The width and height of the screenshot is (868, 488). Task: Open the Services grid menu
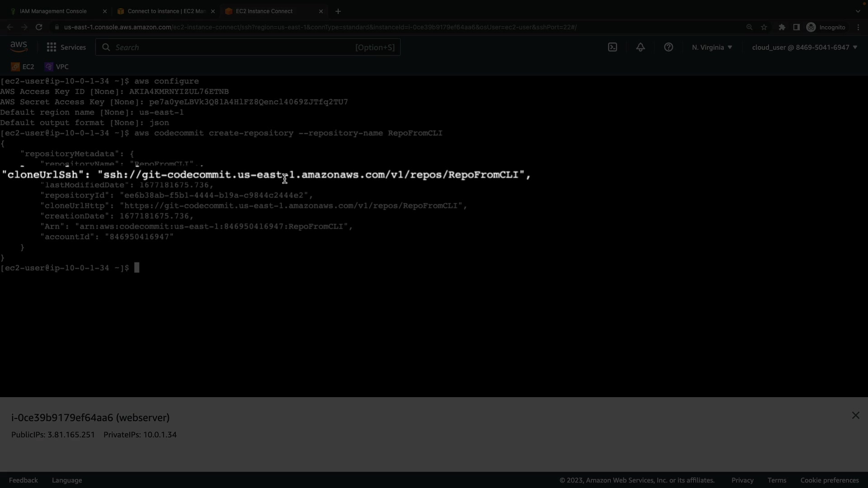(x=66, y=47)
